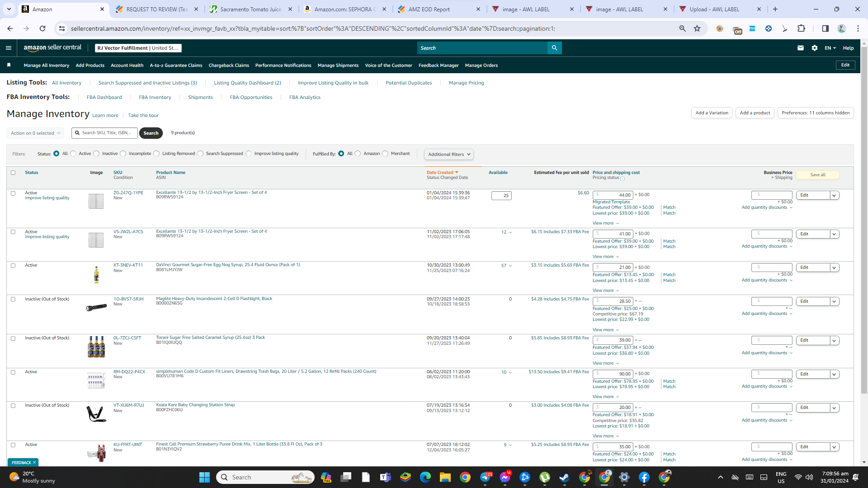
Task: Click the search magnifier button in header
Action: (x=554, y=48)
